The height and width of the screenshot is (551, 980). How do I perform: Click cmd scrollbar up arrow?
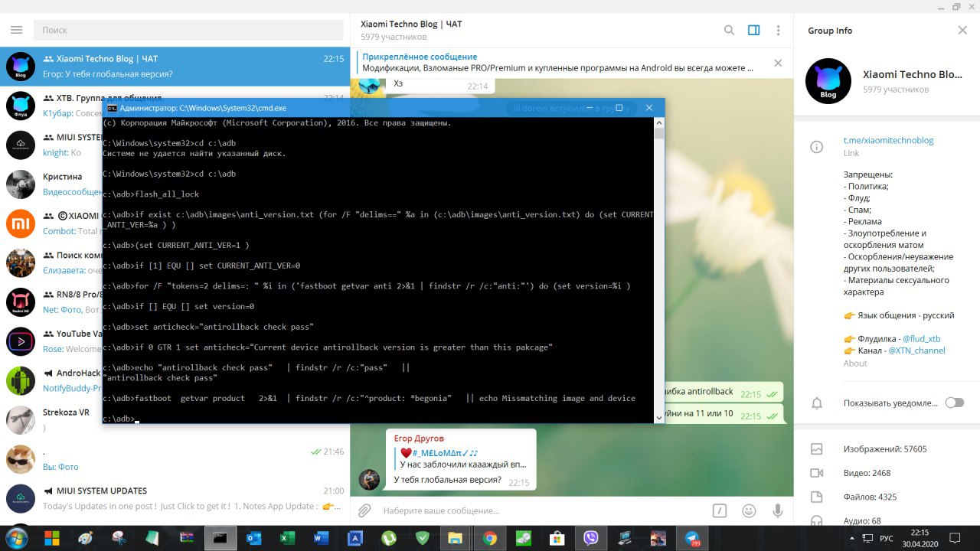tap(659, 122)
